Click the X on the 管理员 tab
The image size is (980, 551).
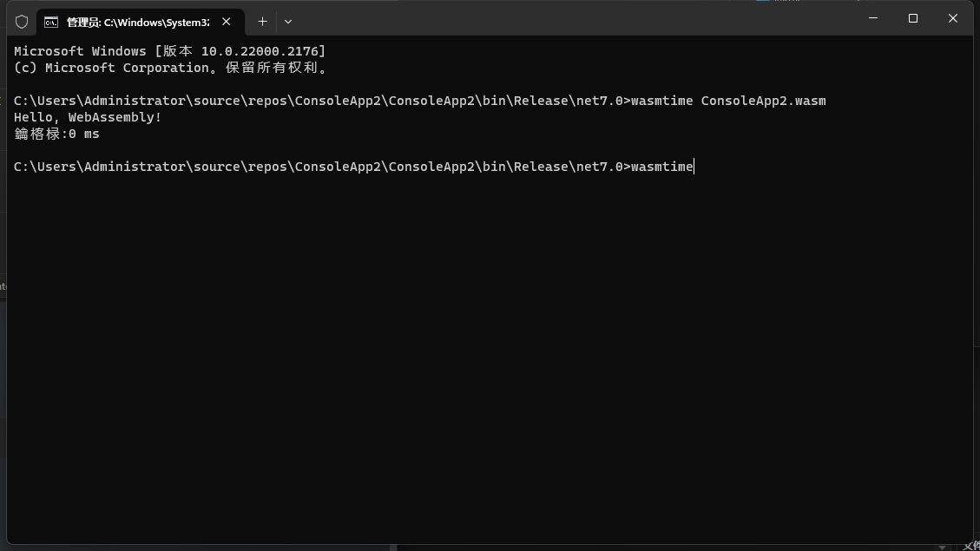[x=227, y=22]
